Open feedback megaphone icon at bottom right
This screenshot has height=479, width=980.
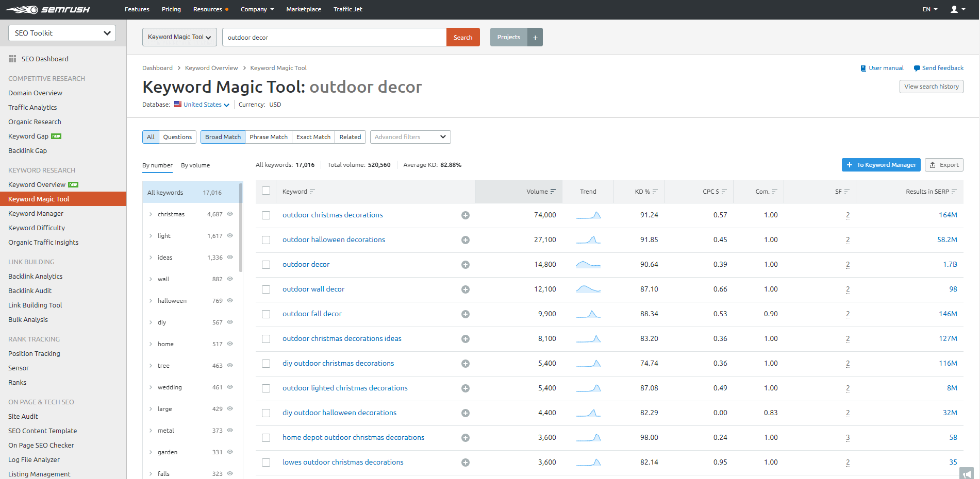tap(967, 473)
